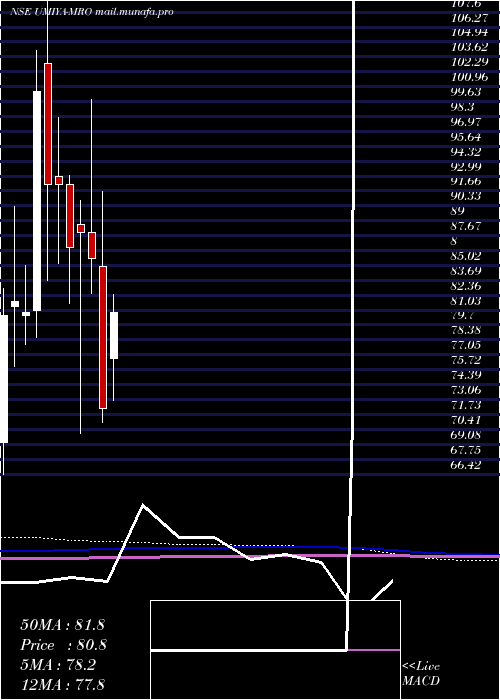This screenshot has height=700, width=500.
Task: Click the 85.02 price axis label
Action: click(x=466, y=256)
